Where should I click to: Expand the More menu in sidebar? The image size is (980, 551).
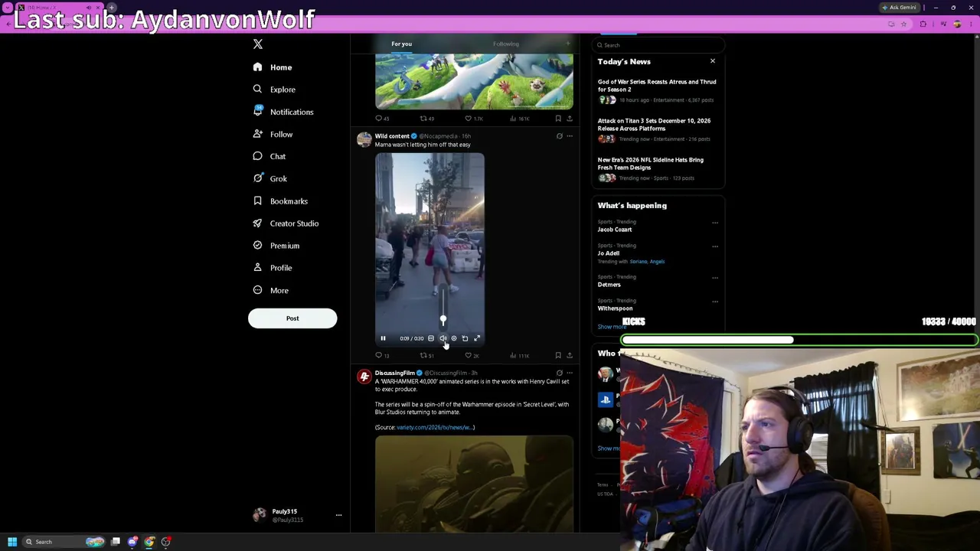(270, 291)
